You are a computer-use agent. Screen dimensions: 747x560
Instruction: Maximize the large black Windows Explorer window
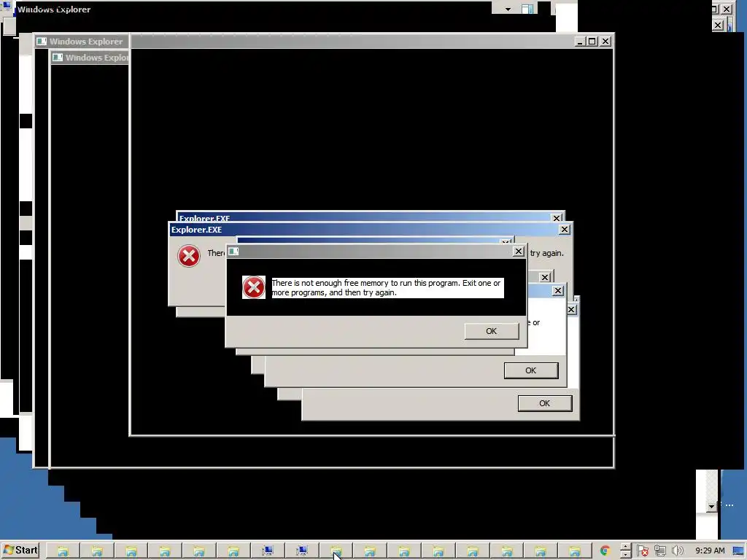click(592, 42)
